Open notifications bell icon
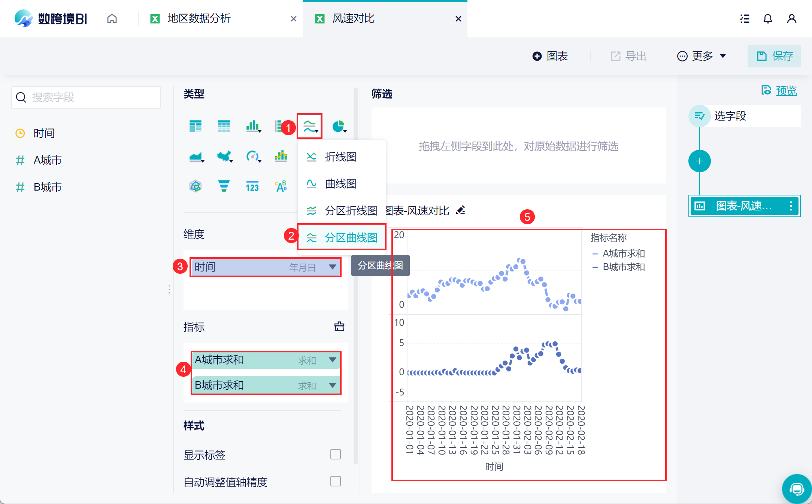Screen dimensions: 812x504 [x=767, y=19]
